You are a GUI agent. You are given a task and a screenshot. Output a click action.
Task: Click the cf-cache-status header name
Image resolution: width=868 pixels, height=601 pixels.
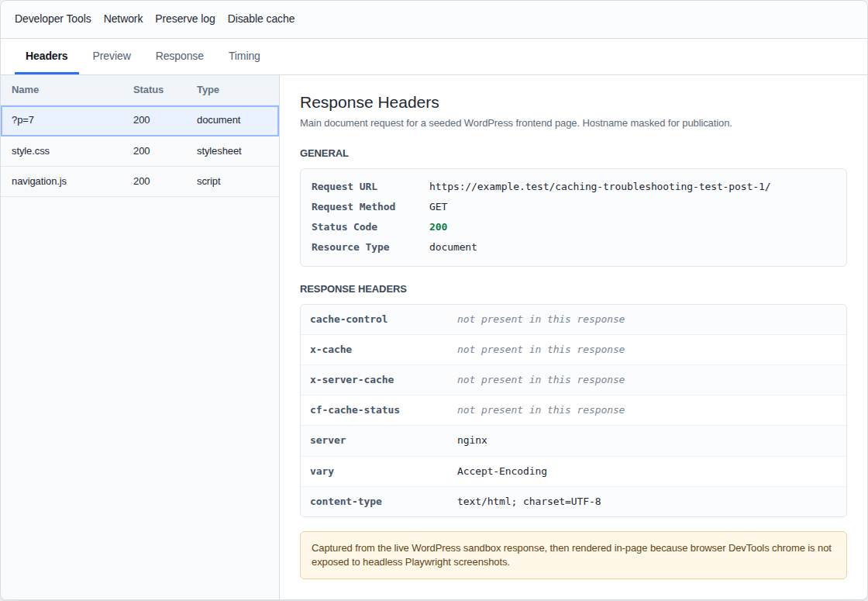pyautogui.click(x=355, y=410)
